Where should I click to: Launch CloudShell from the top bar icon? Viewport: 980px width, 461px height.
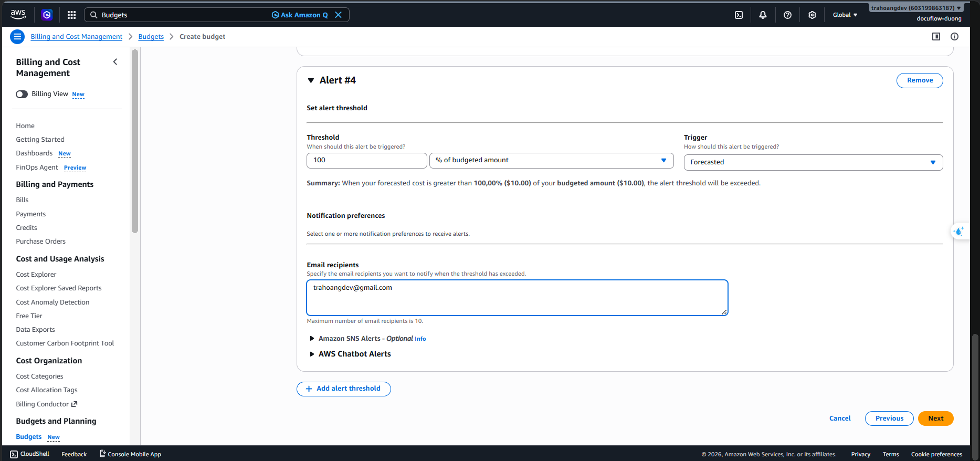click(x=739, y=15)
